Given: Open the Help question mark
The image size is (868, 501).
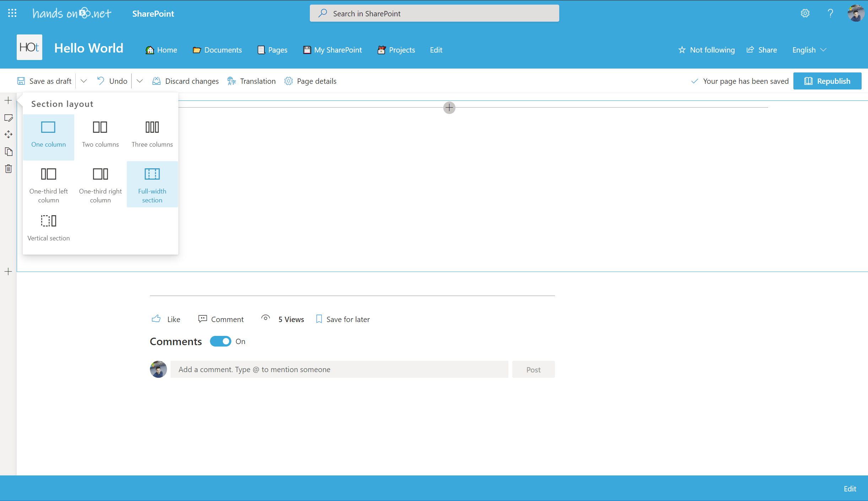Looking at the screenshot, I should click(x=830, y=13).
